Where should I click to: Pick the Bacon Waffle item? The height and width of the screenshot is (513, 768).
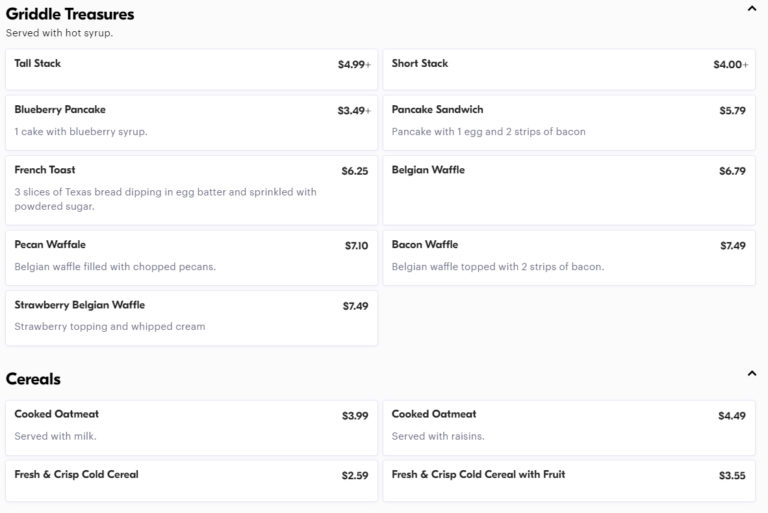pos(569,258)
